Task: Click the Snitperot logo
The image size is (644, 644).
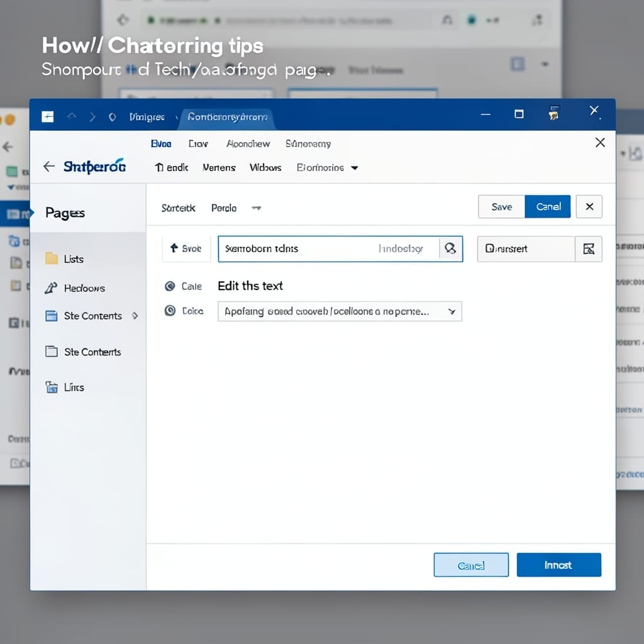Action: click(x=95, y=166)
